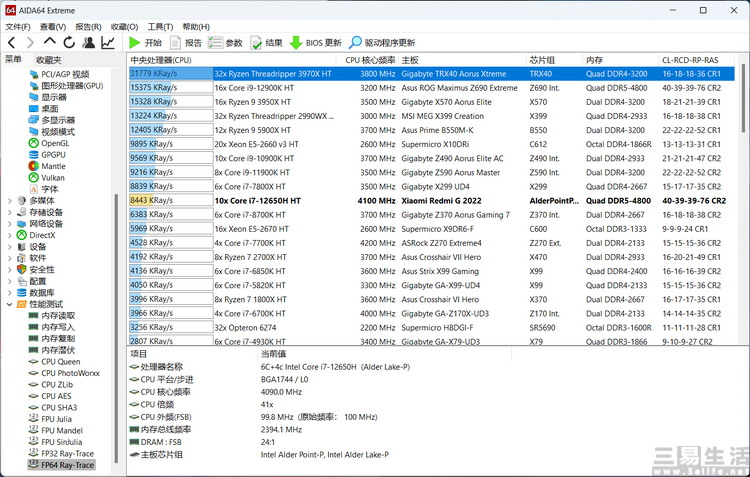Click the Back navigation arrow
The image size is (750, 477).
[12, 43]
